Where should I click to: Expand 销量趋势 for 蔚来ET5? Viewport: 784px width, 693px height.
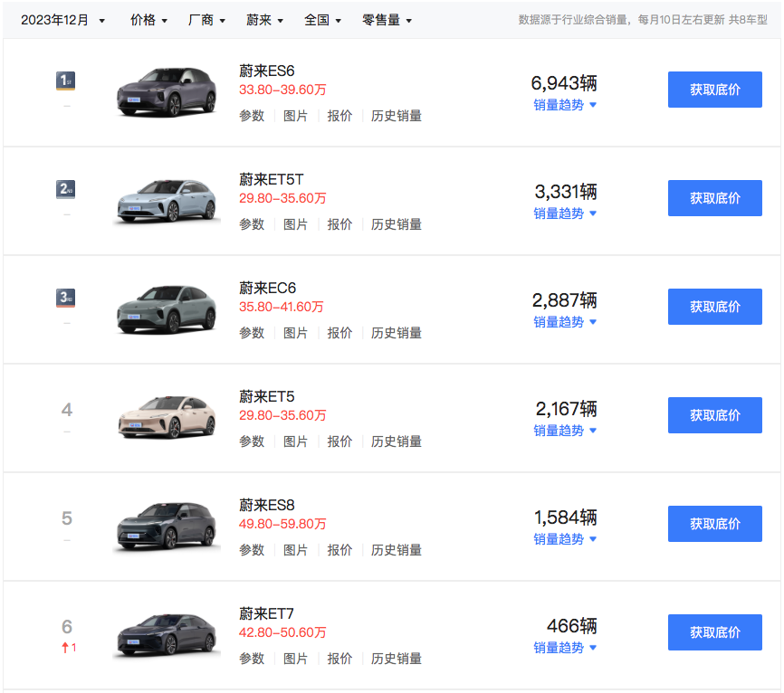pos(565,431)
